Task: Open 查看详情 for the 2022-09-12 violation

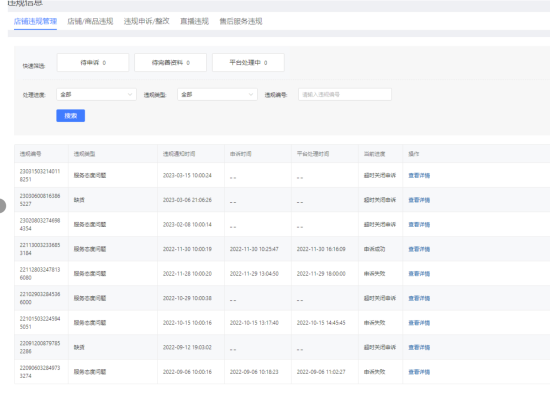Action: (419, 347)
